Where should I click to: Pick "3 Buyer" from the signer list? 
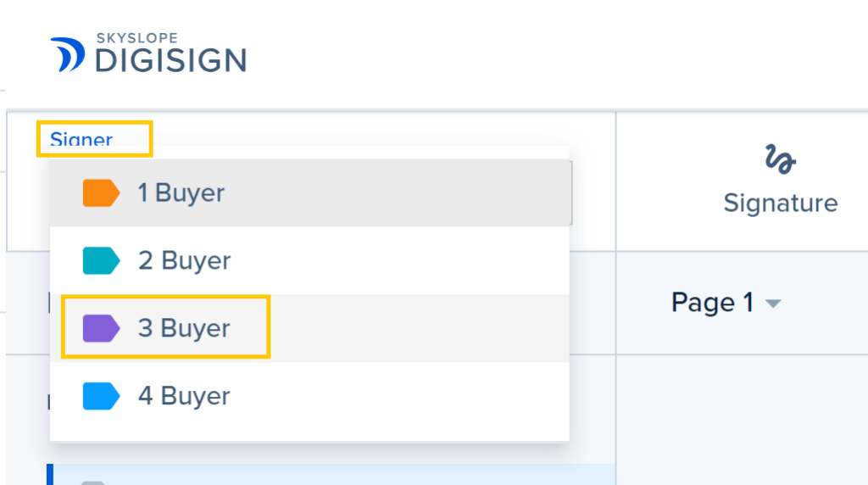(x=184, y=328)
